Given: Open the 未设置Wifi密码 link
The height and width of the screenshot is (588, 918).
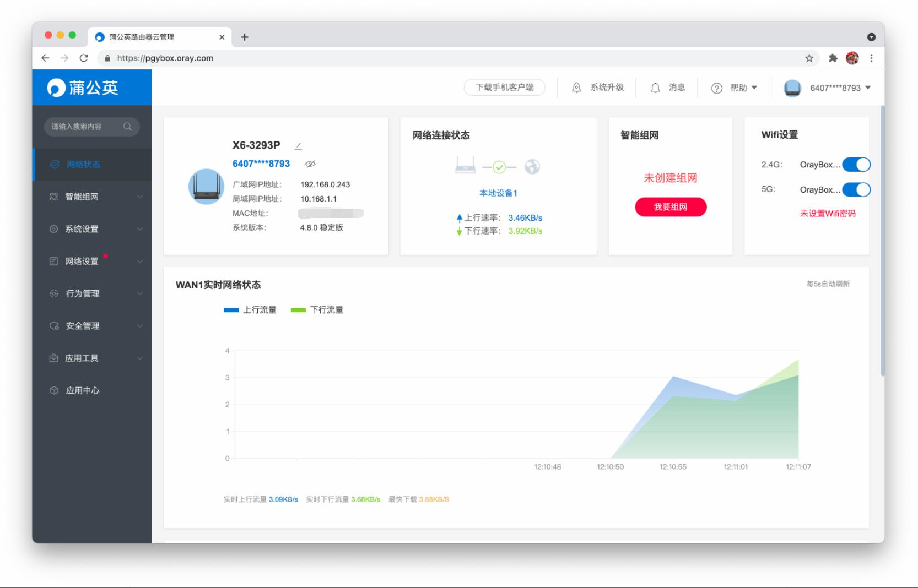Looking at the screenshot, I should (829, 213).
